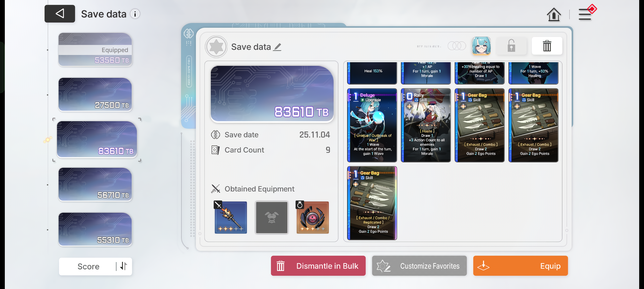Toggle the three-circle slot indicator
Screen dimensions: 644x289
point(457,46)
